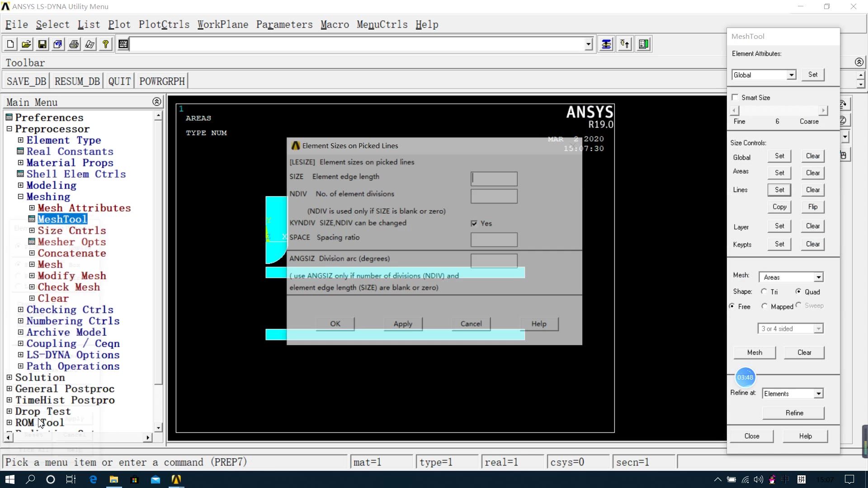Open Cortana circle icon on taskbar
Image resolution: width=868 pixels, height=488 pixels.
pyautogui.click(x=51, y=479)
